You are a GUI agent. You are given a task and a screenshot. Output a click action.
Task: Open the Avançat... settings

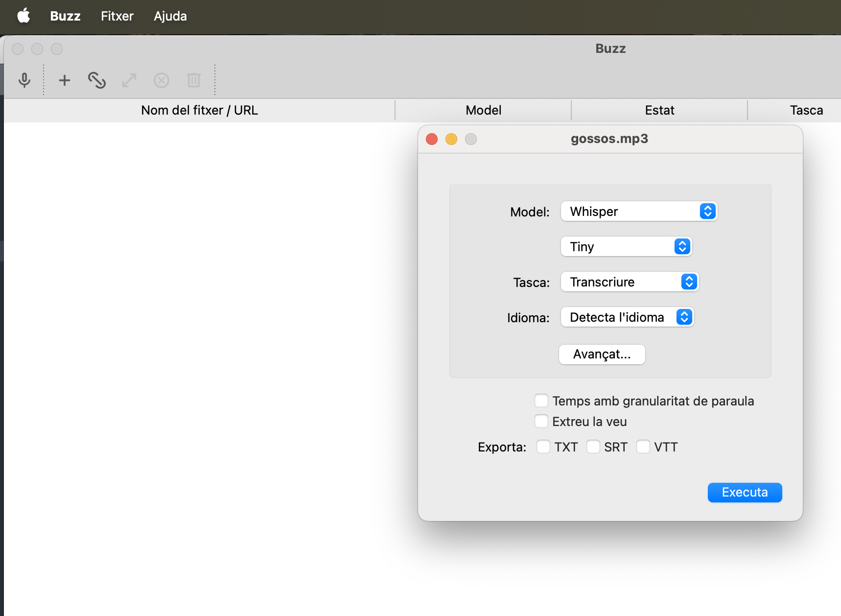click(602, 354)
